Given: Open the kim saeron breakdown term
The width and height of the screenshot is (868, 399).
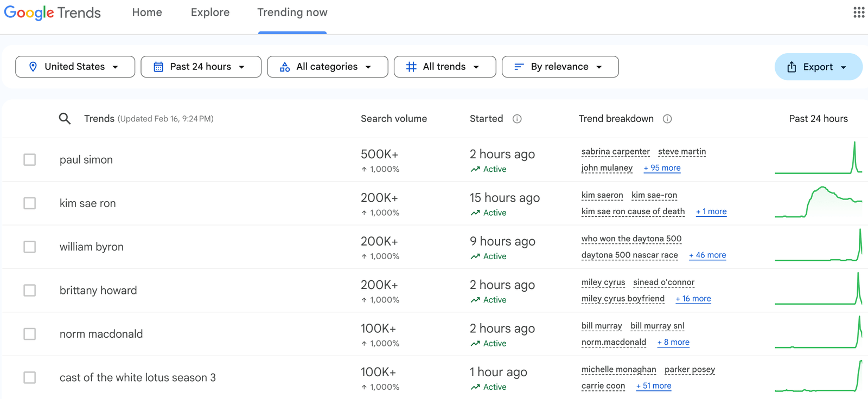Looking at the screenshot, I should [x=602, y=195].
